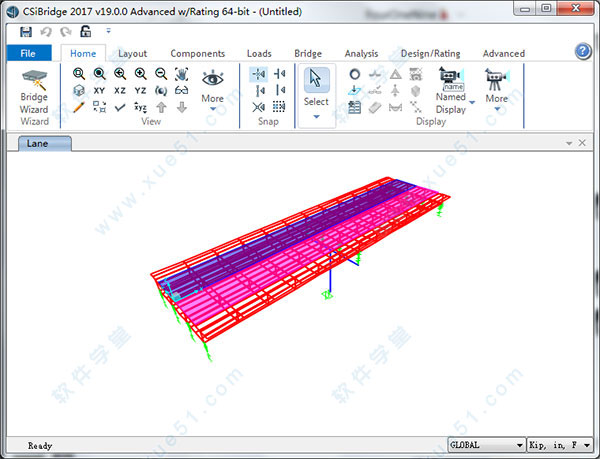600x459 pixels.
Task: Click the lock/unlock model icon
Action: [86, 32]
